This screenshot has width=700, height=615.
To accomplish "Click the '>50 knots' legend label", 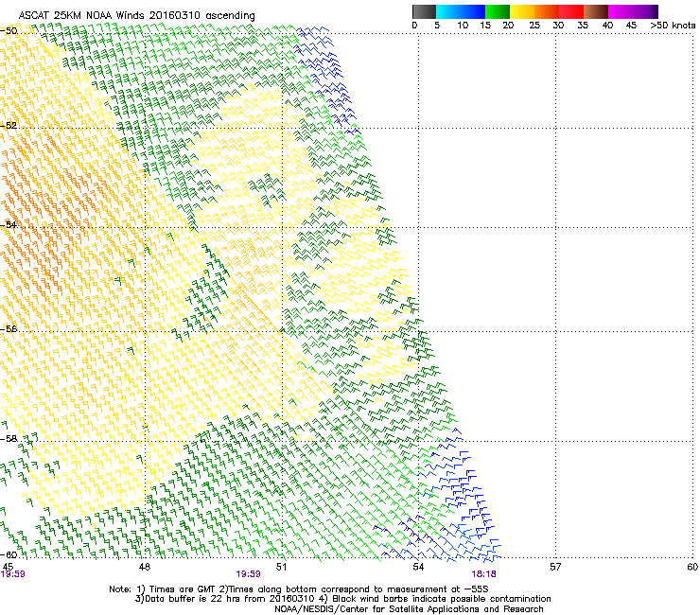I will pyautogui.click(x=673, y=26).
